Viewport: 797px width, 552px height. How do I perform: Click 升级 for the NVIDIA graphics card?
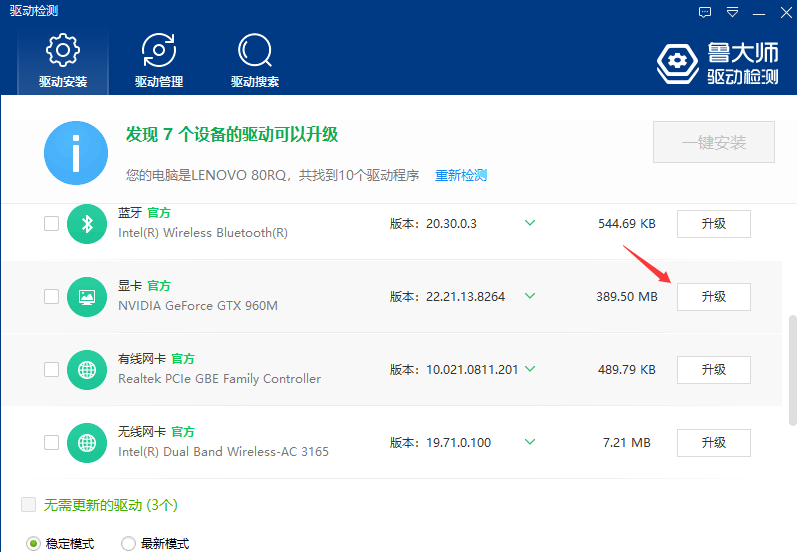[713, 297]
